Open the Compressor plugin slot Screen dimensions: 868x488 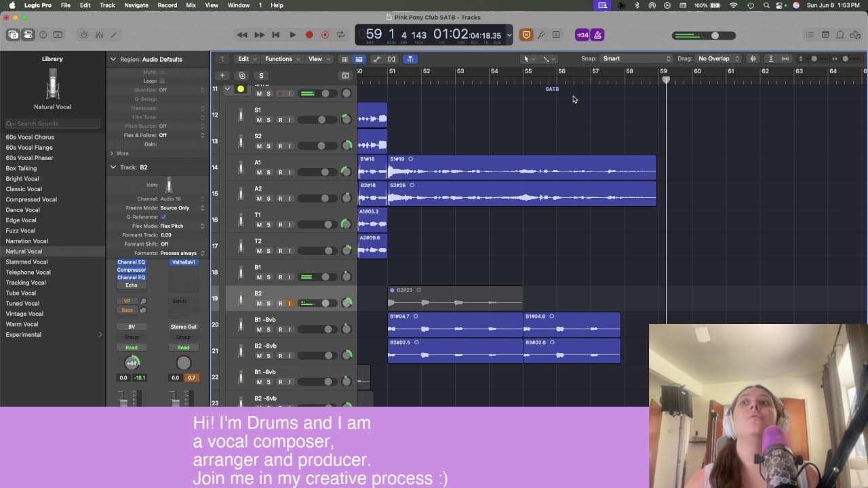coord(132,270)
